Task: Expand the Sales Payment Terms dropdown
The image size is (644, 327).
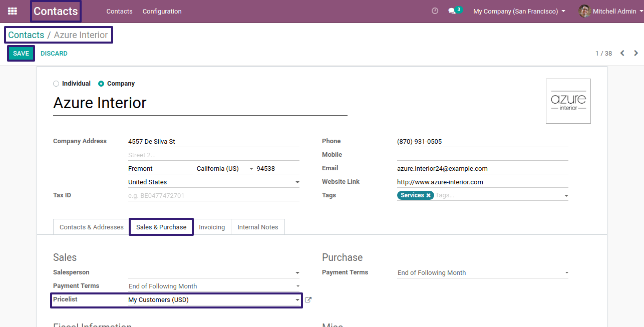Action: (297, 286)
